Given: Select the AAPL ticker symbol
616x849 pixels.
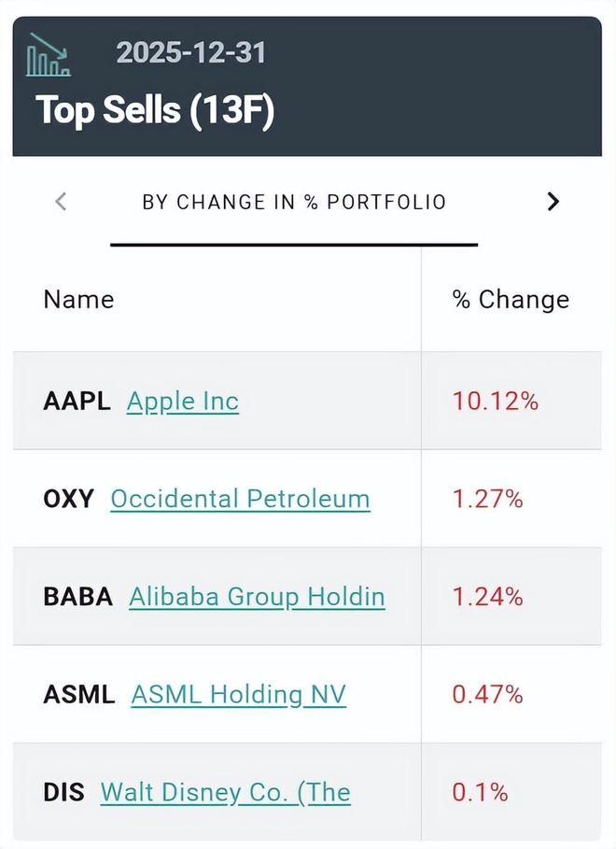Looking at the screenshot, I should pyautogui.click(x=77, y=402).
